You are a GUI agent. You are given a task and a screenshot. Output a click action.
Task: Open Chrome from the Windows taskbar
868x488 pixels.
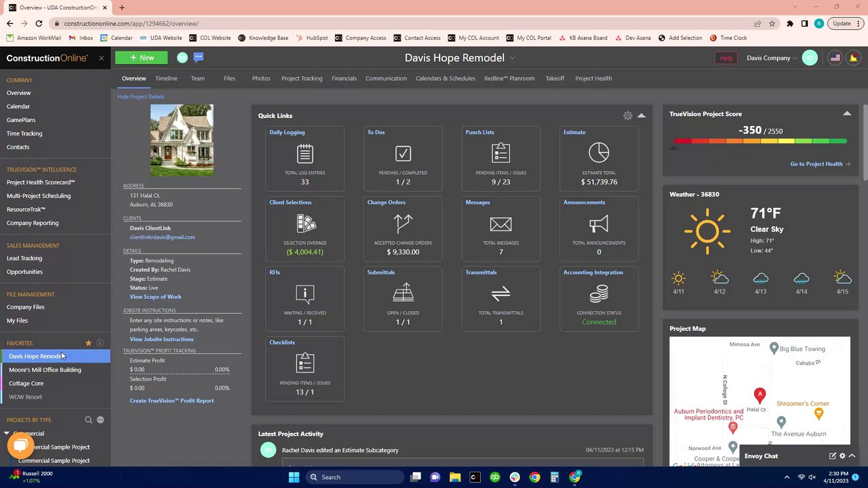tap(534, 477)
